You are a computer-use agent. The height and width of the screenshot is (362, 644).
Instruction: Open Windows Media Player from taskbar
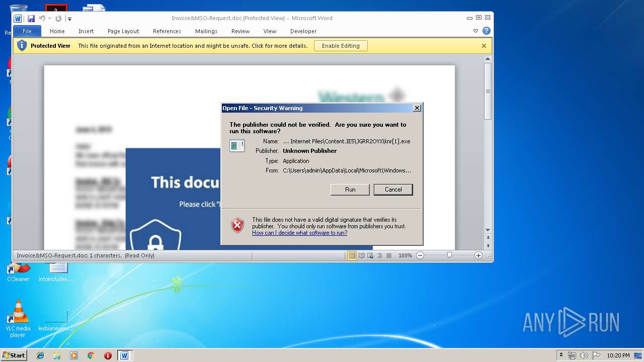pos(74,355)
